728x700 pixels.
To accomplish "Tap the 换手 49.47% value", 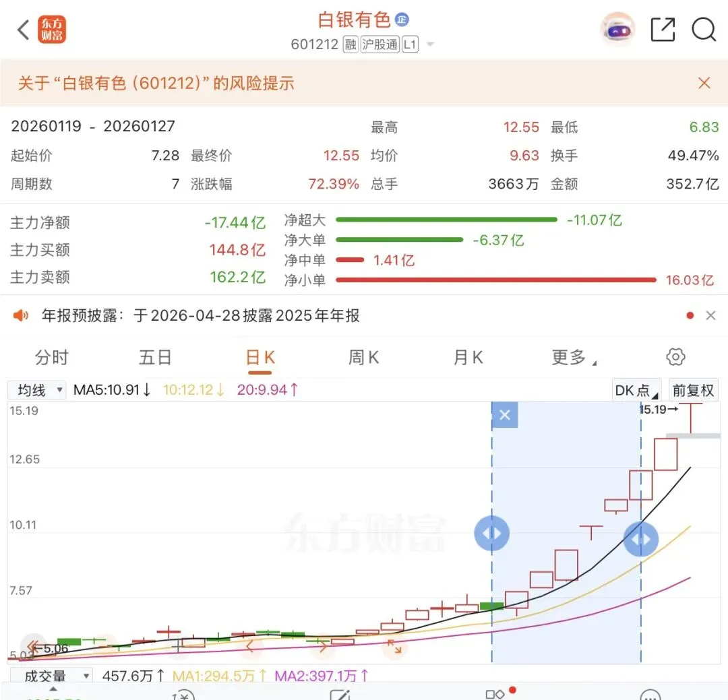I will pos(693,156).
